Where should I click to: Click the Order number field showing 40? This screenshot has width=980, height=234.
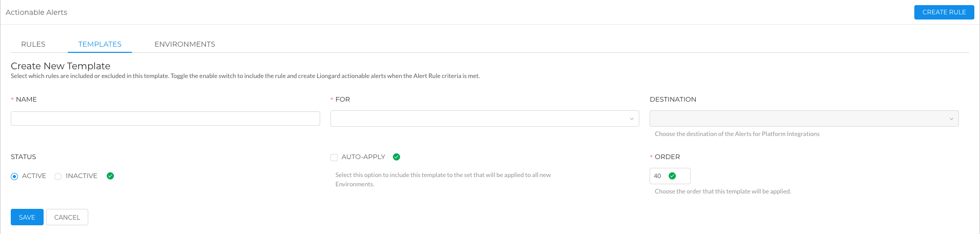[670, 176]
